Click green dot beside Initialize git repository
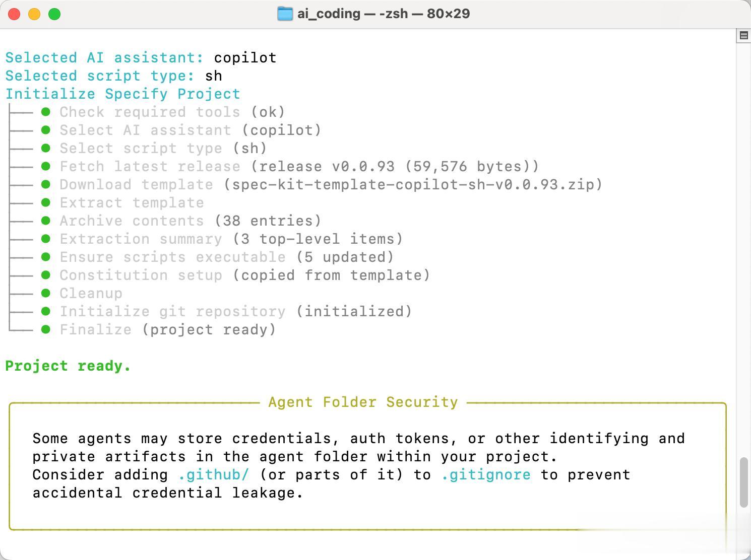 click(46, 311)
